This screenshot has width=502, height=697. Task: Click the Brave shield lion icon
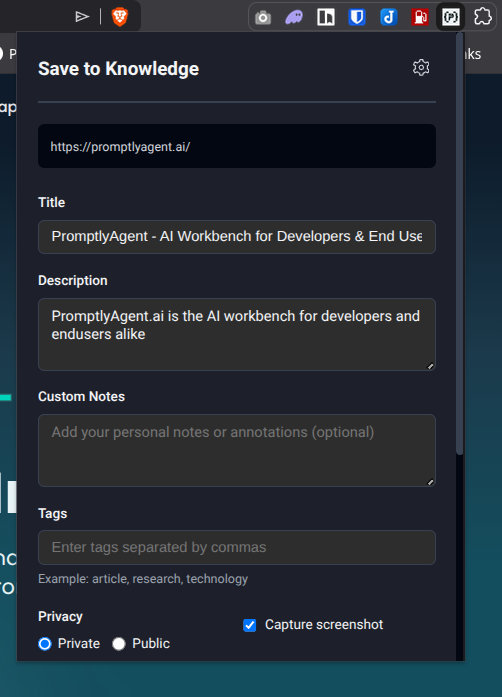pyautogui.click(x=120, y=17)
